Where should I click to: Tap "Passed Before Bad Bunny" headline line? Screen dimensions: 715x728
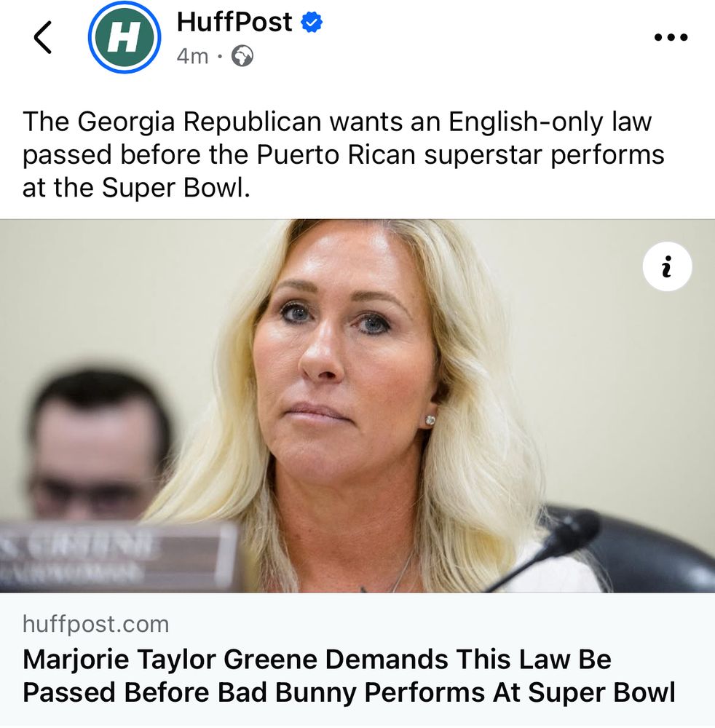191,693
